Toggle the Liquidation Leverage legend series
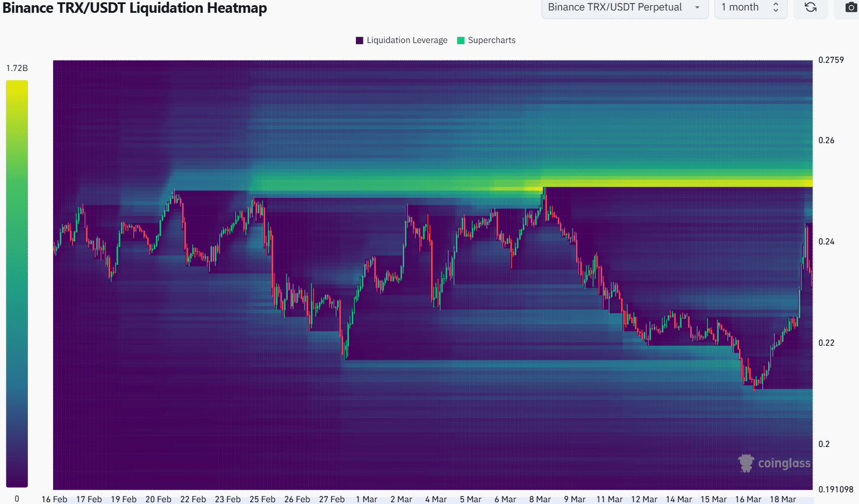859x504 pixels. pos(401,40)
